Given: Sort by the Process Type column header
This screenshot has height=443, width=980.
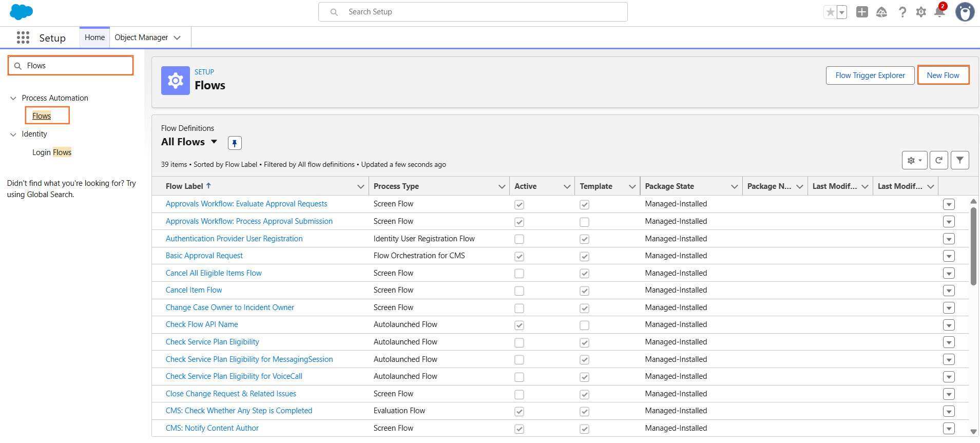Looking at the screenshot, I should pyautogui.click(x=396, y=186).
